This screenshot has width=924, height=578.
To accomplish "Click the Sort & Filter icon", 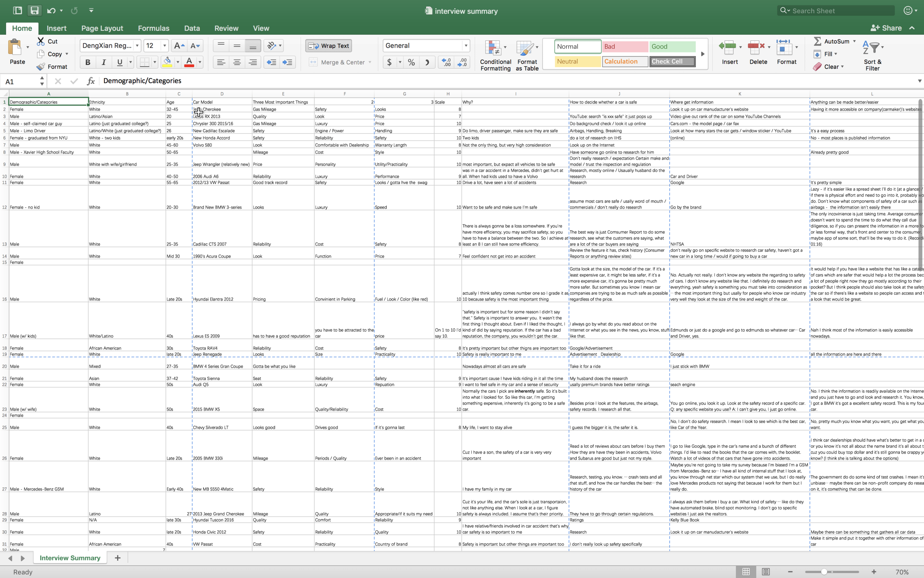I will coord(872,55).
